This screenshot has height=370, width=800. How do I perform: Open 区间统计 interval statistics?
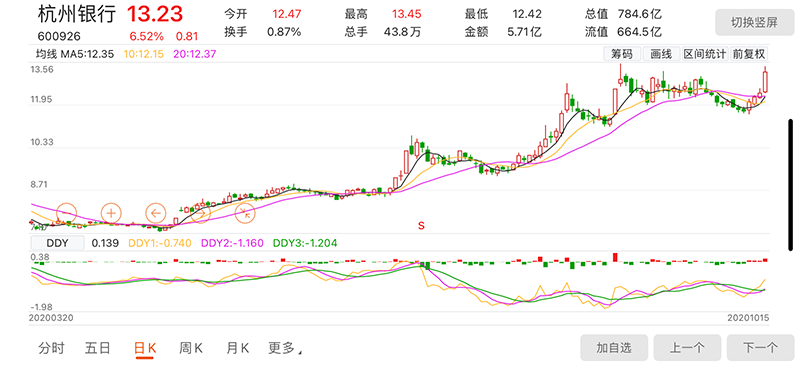705,54
